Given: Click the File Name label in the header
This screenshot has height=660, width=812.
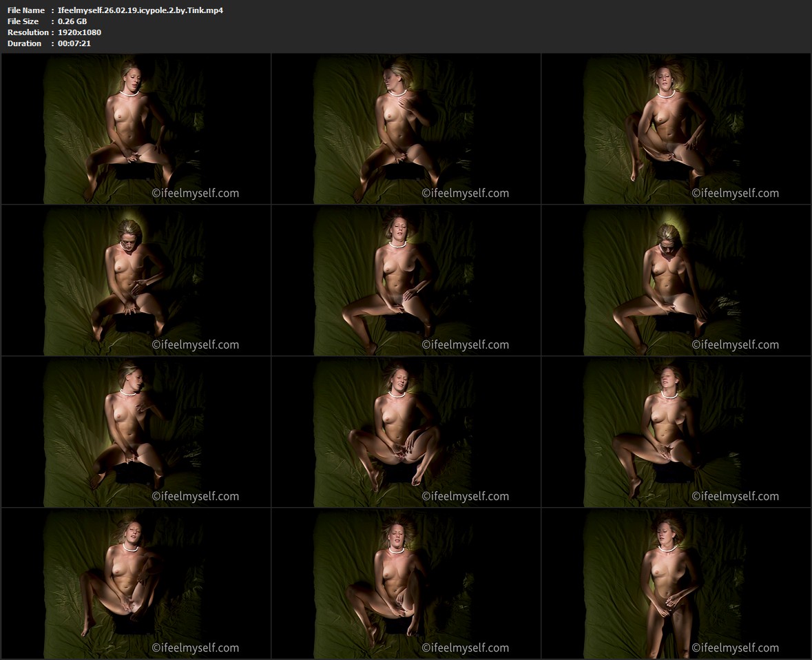Looking at the screenshot, I should 26,10.
